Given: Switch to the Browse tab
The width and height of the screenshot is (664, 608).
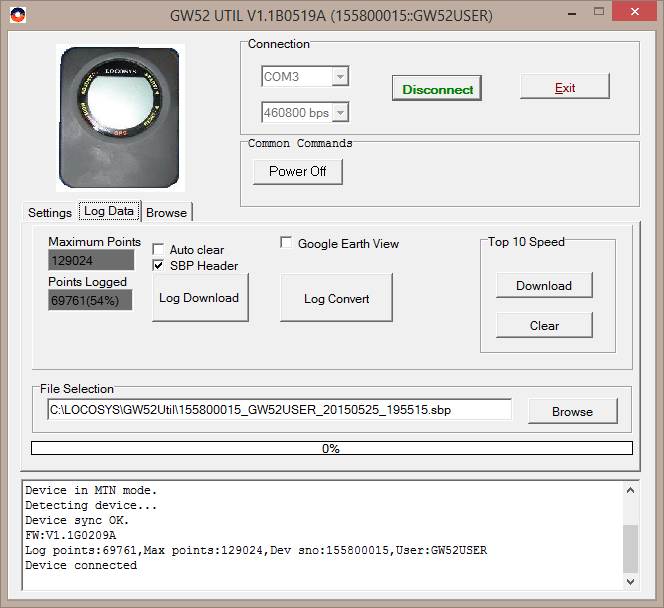Looking at the screenshot, I should 166,213.
